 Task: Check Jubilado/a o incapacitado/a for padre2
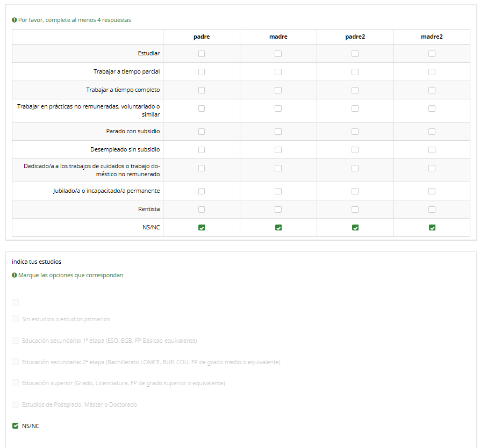(x=355, y=191)
